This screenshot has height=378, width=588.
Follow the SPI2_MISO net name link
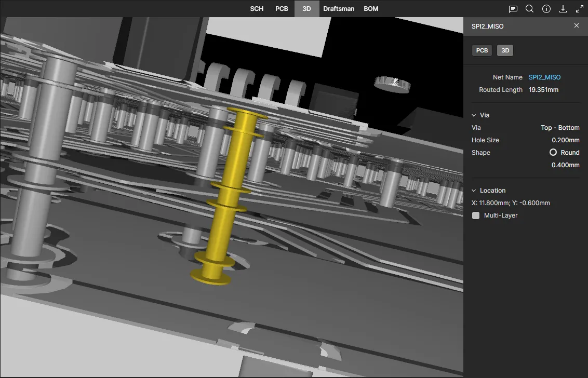(x=544, y=77)
